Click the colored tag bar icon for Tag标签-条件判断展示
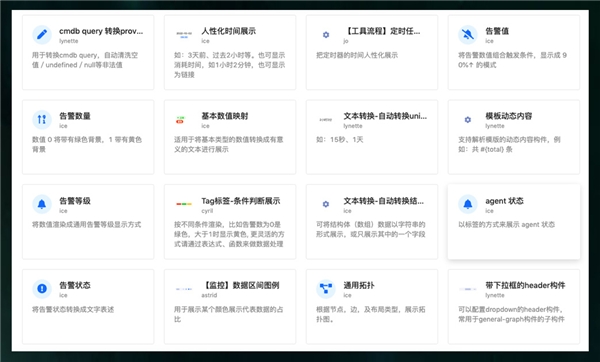The image size is (600, 362). pyautogui.click(x=184, y=204)
